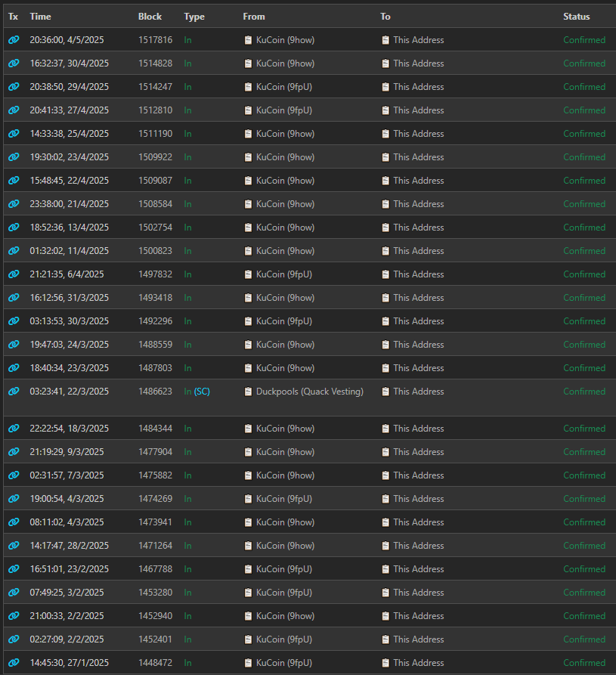Open the Duckpools (Quack Vesting) sender

(x=309, y=392)
